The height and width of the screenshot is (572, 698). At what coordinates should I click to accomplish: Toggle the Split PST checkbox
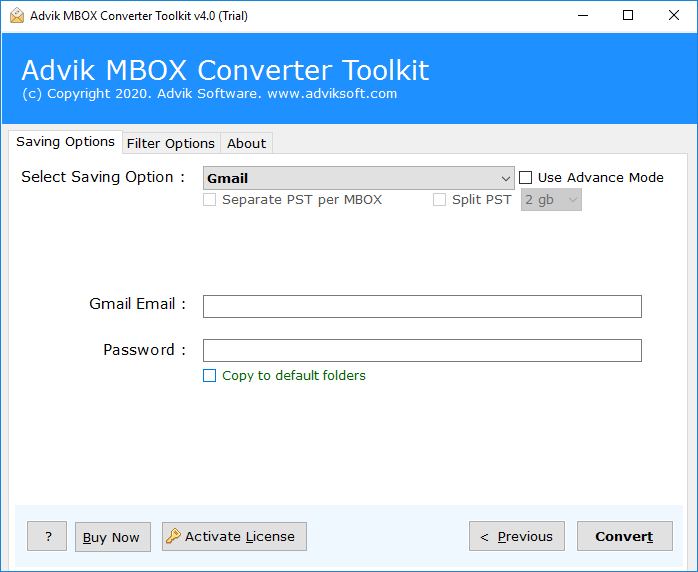pyautogui.click(x=439, y=199)
